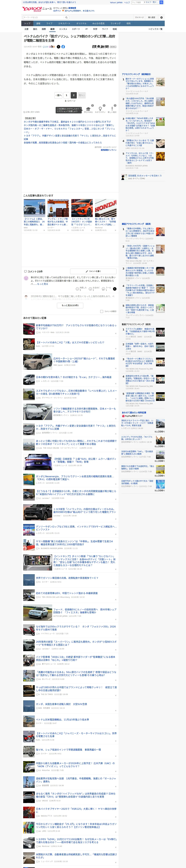Dismiss the 軽に頼るホンダ recommended card
186x868 pixels.
[115, 230]
